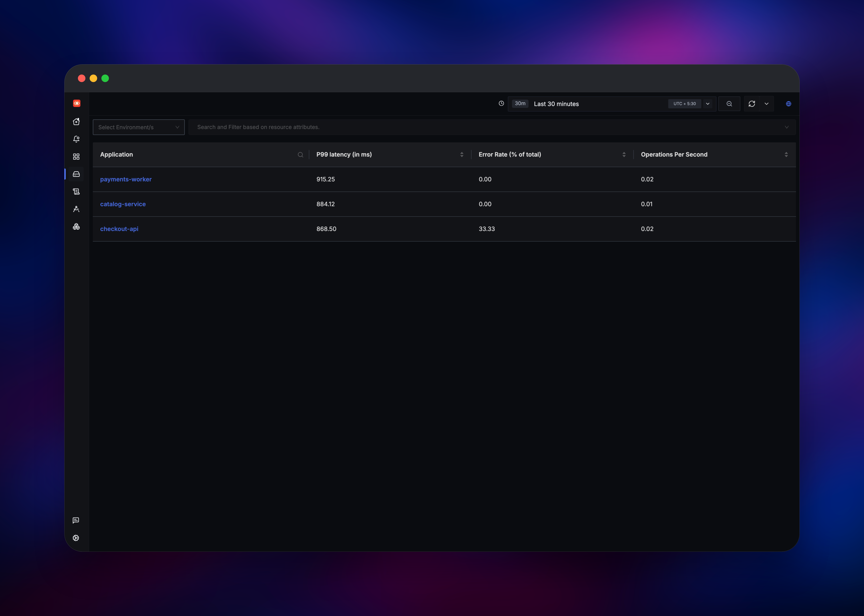Open Dashboards via the four-squares icon

[76, 157]
